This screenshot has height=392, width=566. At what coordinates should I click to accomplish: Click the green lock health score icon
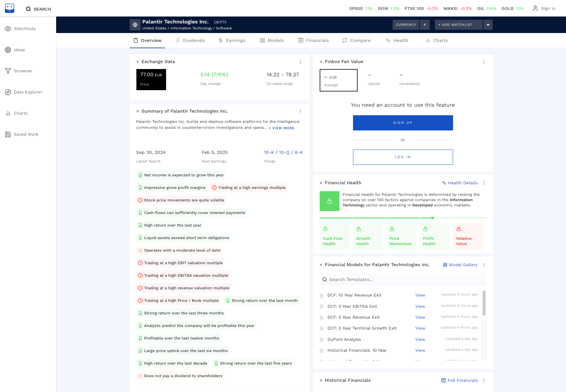coord(330,201)
